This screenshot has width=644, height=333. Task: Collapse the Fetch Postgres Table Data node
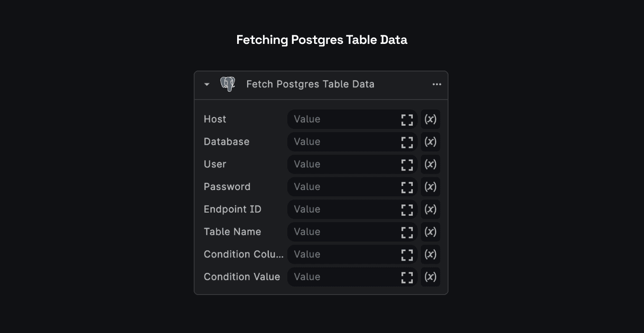tap(207, 84)
